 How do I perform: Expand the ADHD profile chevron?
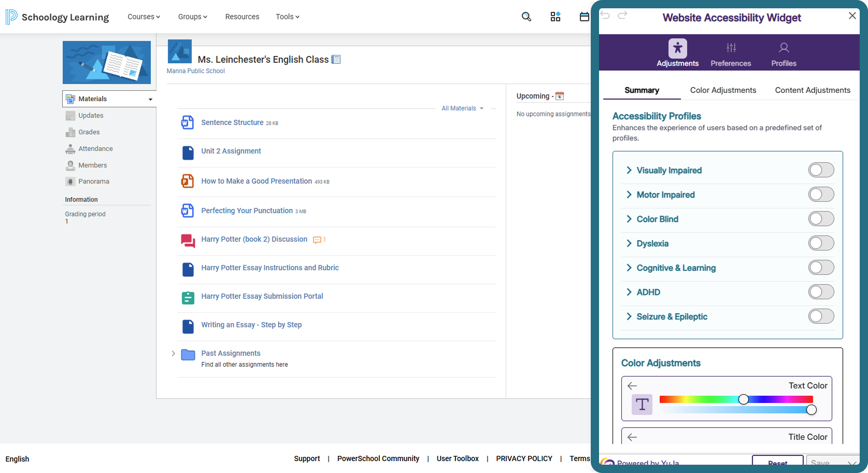pos(629,292)
